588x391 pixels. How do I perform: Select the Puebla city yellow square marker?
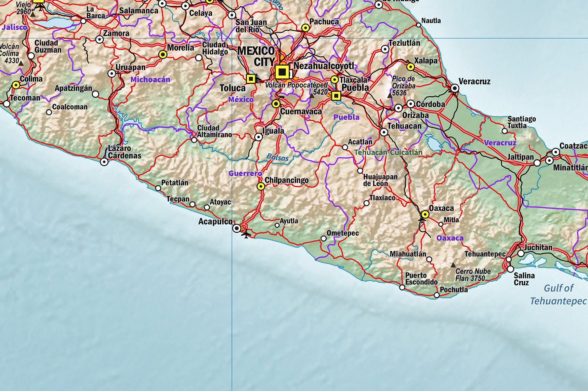(x=336, y=96)
